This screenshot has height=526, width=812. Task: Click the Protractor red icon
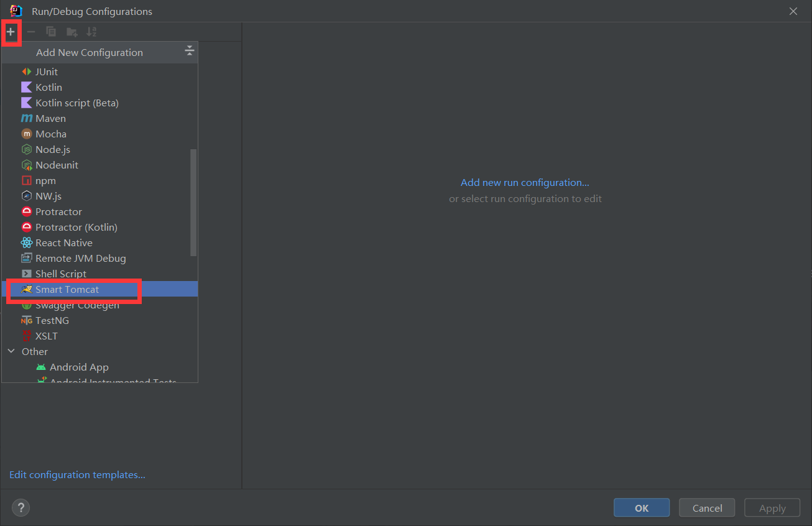26,211
